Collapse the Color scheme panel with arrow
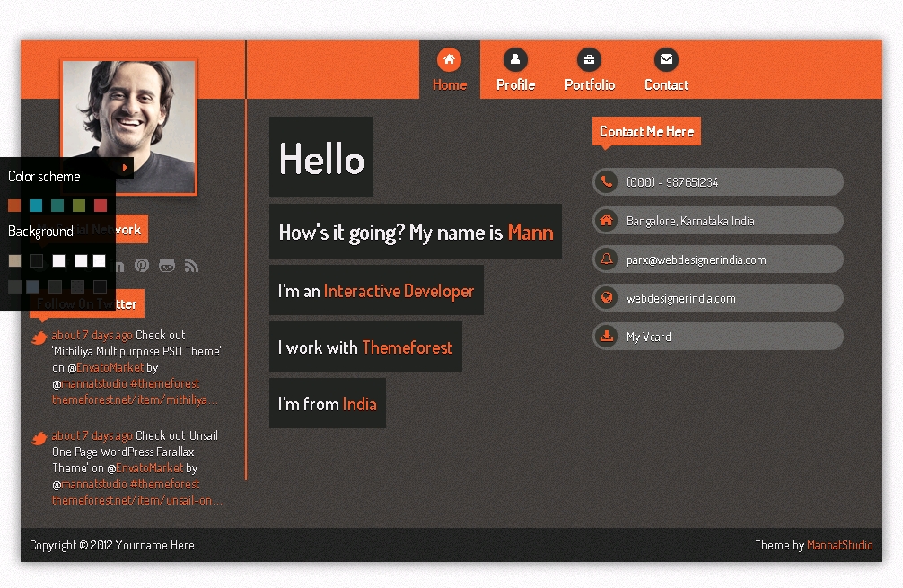This screenshot has height=588, width=903. pos(125,168)
